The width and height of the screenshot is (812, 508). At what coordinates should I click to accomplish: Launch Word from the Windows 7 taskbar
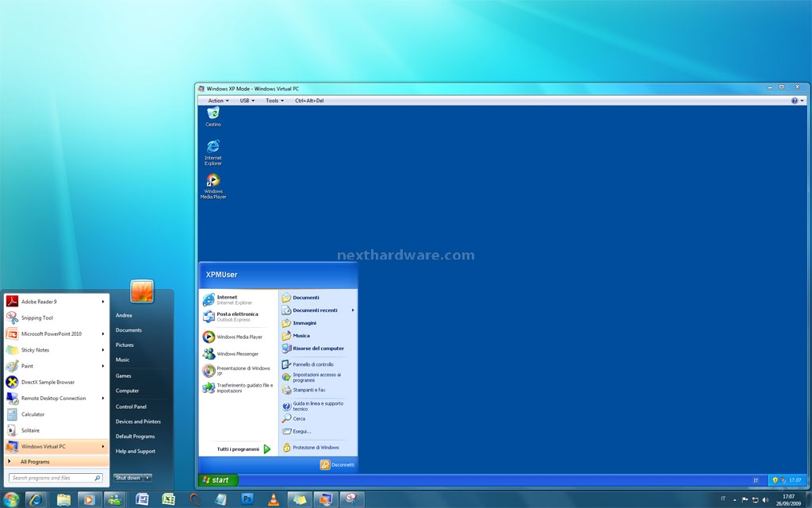142,499
